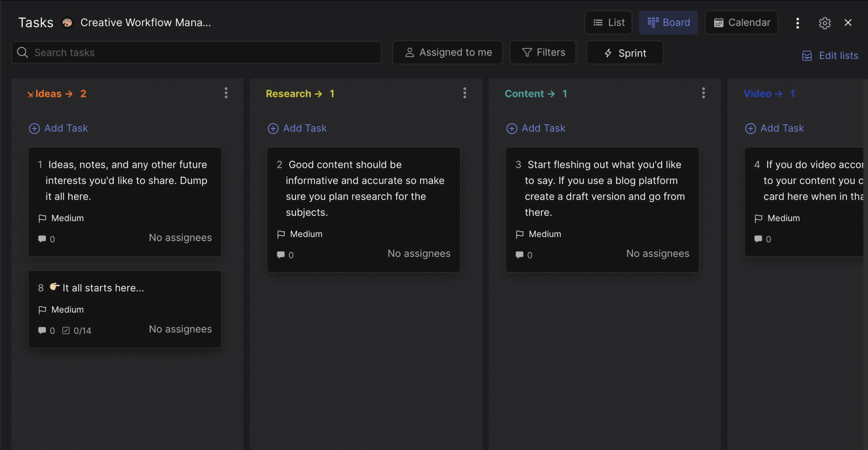Open the comment icon on the Ideas card
Viewport: 868px width, 450px height.
[x=43, y=239]
